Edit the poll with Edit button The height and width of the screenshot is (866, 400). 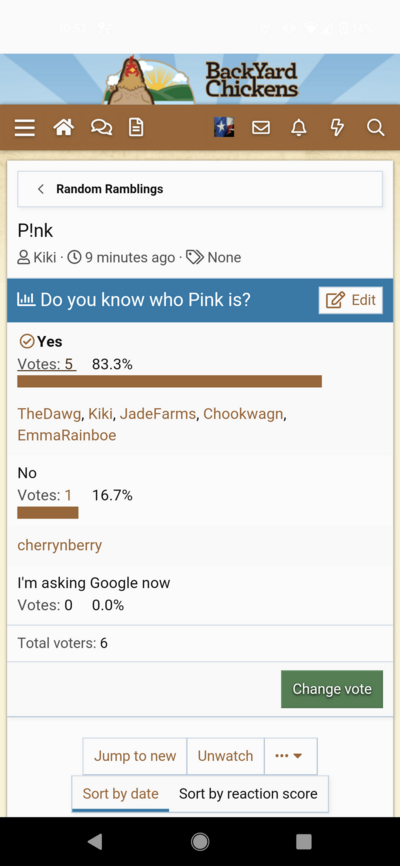pos(351,300)
